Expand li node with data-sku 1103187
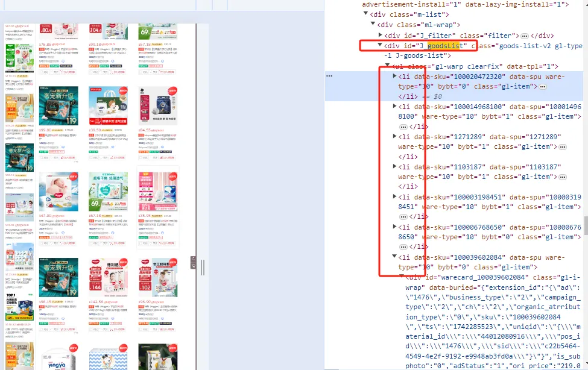This screenshot has width=588, height=370. coord(394,166)
